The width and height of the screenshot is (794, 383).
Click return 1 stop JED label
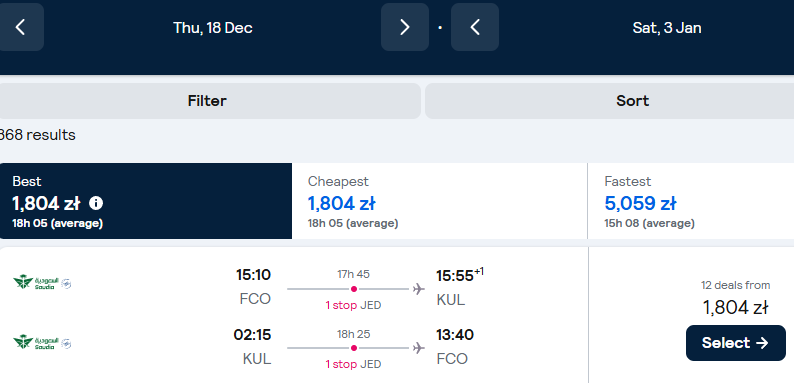pyautogui.click(x=353, y=364)
